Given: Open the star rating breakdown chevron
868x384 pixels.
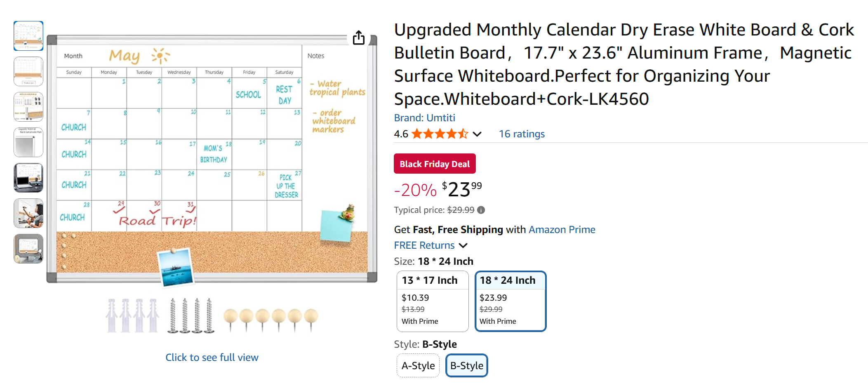Looking at the screenshot, I should click(x=477, y=134).
